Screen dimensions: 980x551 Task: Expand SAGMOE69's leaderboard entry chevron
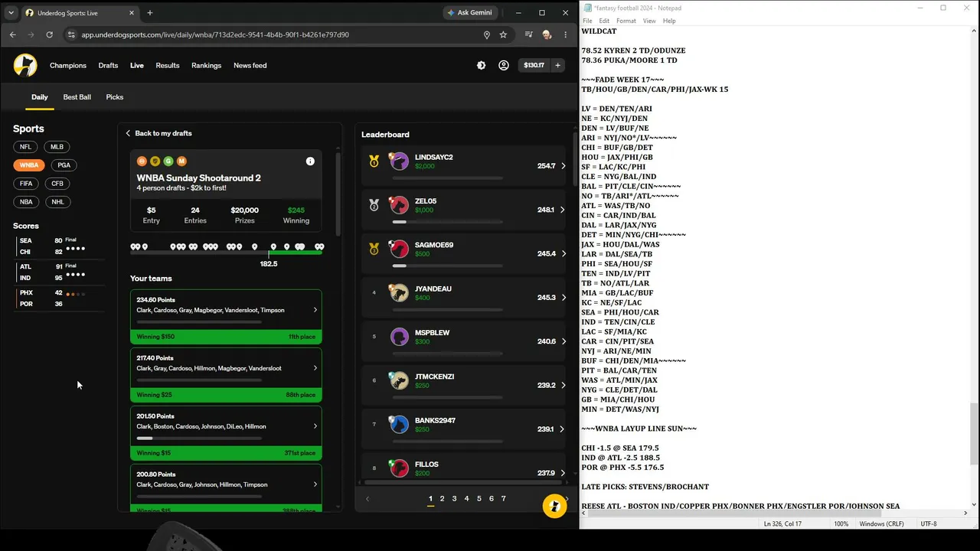tap(563, 253)
